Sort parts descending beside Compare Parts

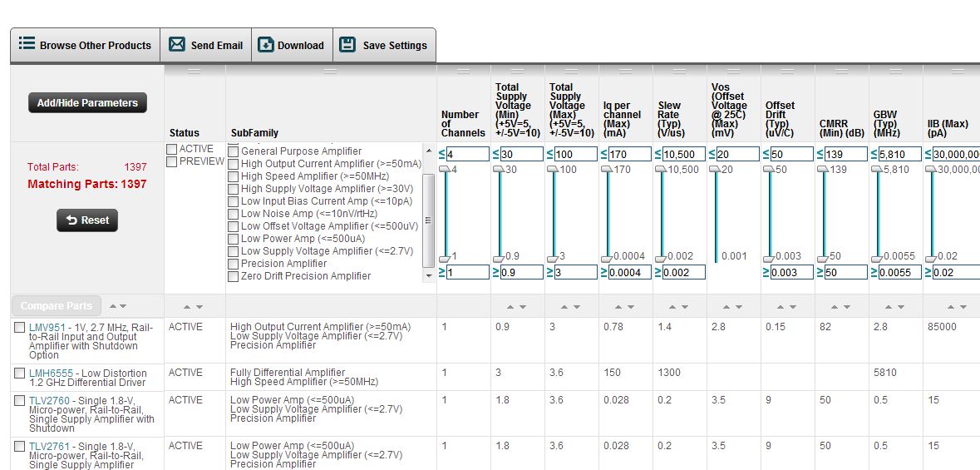(123, 306)
